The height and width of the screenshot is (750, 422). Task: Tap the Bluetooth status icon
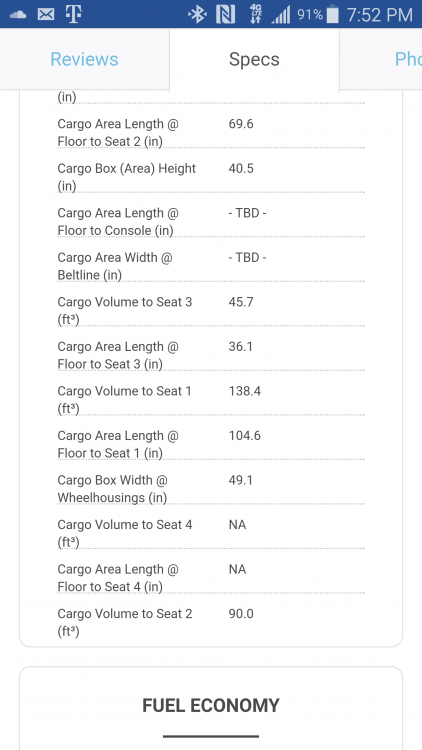(x=197, y=15)
